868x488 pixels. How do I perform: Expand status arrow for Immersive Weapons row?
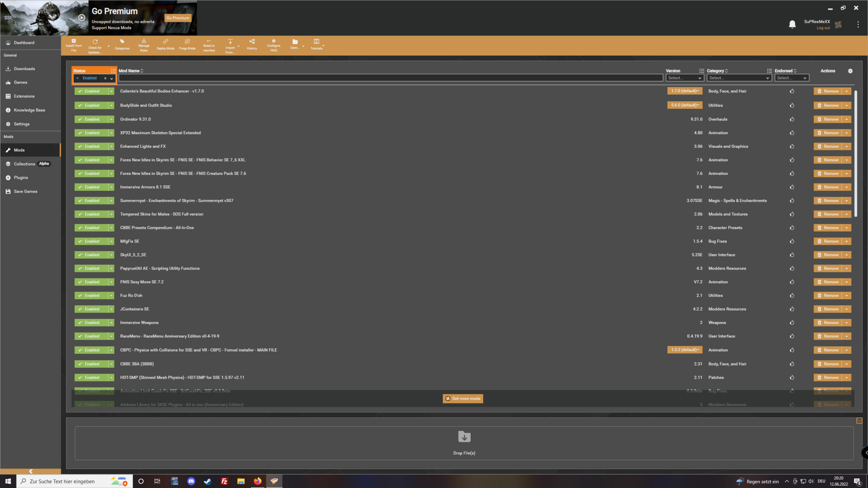(x=111, y=323)
